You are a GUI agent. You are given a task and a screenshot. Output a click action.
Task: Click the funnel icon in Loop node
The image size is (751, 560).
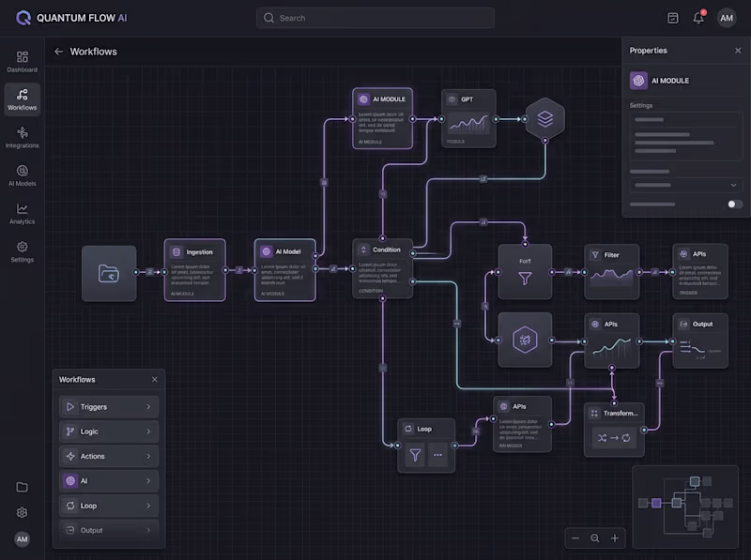click(x=415, y=455)
